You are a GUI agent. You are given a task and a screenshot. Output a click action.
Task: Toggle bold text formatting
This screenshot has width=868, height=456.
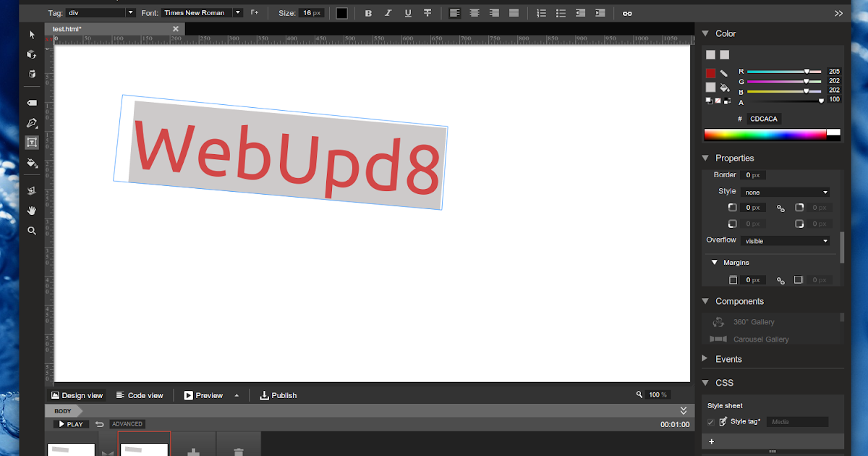[368, 13]
